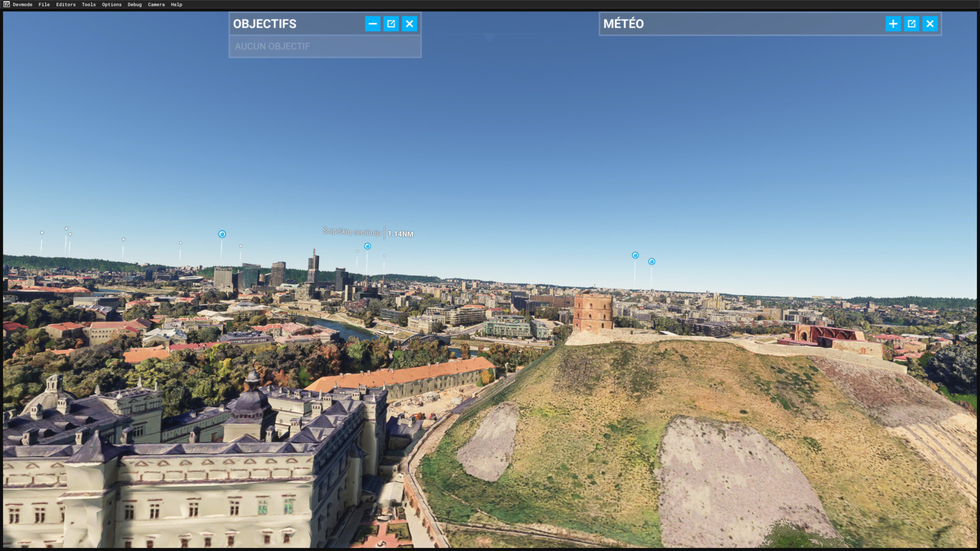Expand the Météo panel with plus button
This screenshot has width=980, height=551.
click(893, 24)
